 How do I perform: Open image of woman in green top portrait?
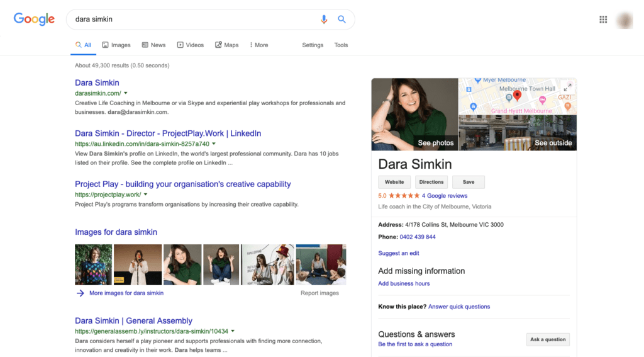[182, 264]
